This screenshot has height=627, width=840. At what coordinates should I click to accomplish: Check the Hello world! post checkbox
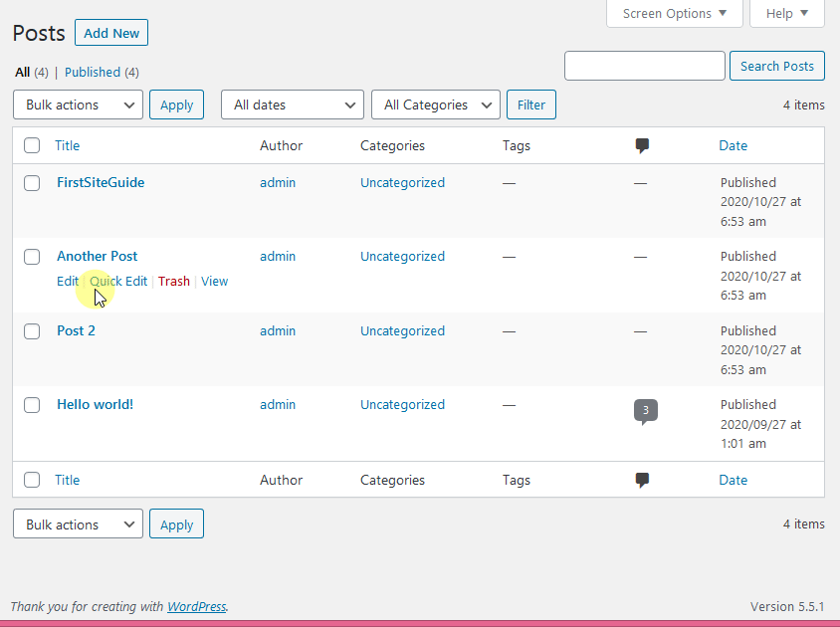click(31, 405)
